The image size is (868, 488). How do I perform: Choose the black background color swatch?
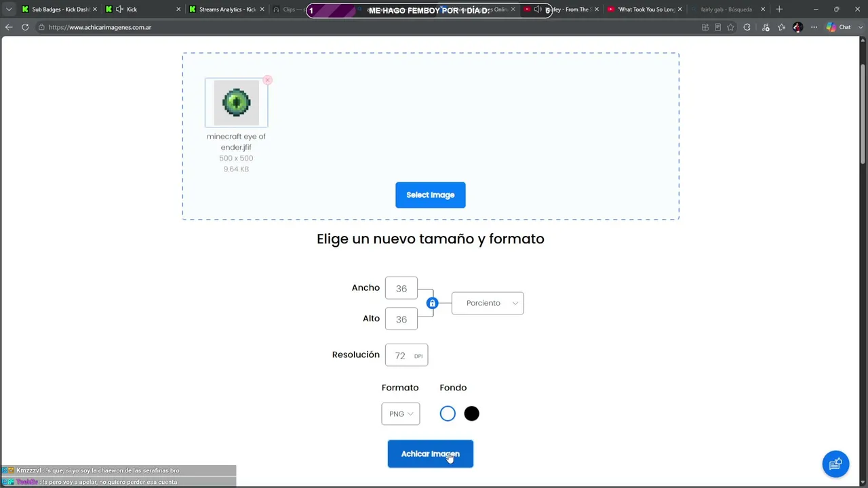click(471, 413)
